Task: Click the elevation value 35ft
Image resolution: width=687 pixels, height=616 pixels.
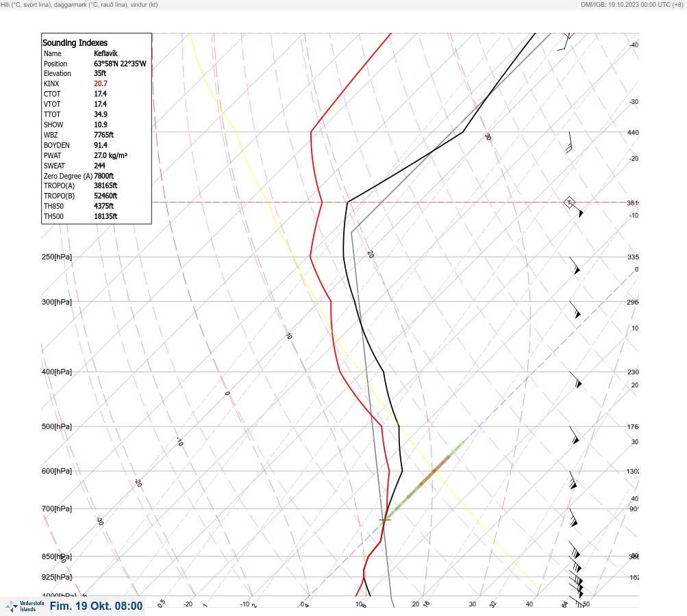Action: (x=100, y=73)
